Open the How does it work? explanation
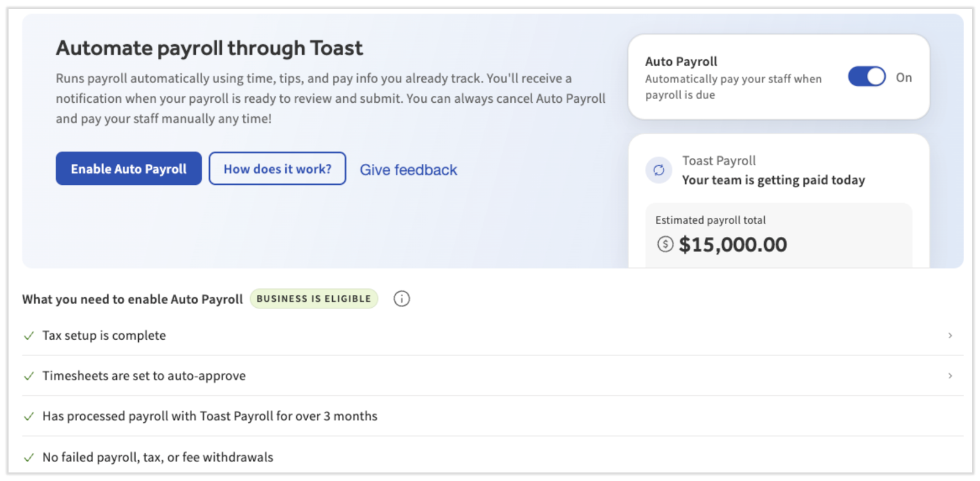Viewport: 980px width, 481px height. pyautogui.click(x=277, y=169)
